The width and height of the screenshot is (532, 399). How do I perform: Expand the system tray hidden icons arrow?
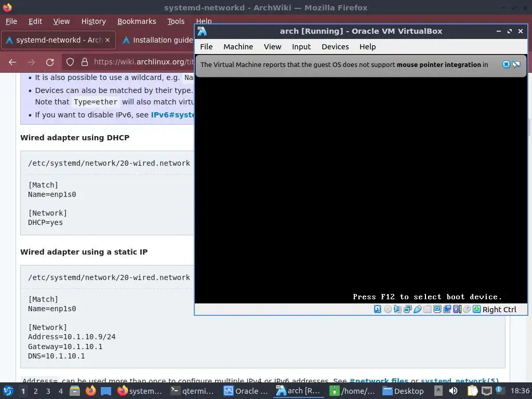tap(438, 391)
